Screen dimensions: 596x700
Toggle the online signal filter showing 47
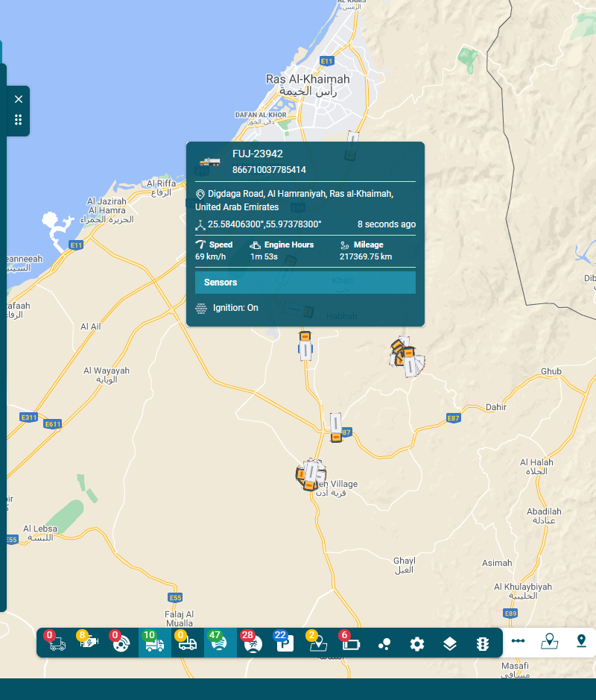tap(220, 643)
